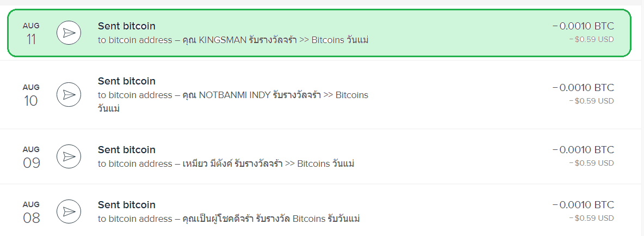Click the BTC amount on the Aug 10 row
Image resolution: width=644 pixels, height=236 pixels.
[x=583, y=88]
